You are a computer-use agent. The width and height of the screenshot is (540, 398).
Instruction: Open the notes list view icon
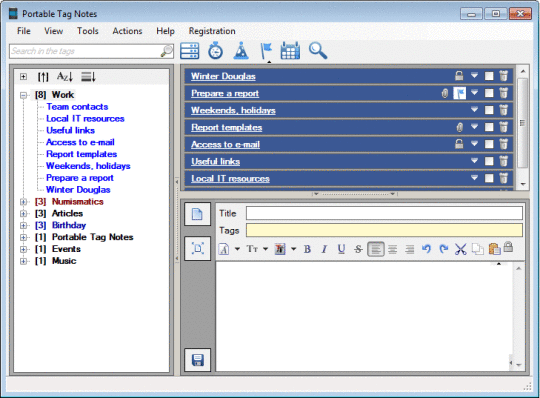(x=189, y=51)
